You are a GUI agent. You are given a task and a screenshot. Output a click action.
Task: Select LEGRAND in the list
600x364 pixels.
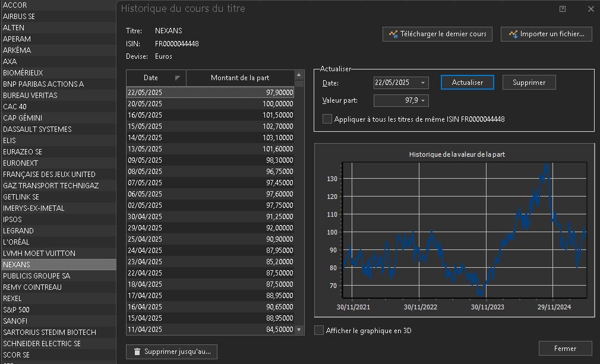(x=58, y=230)
